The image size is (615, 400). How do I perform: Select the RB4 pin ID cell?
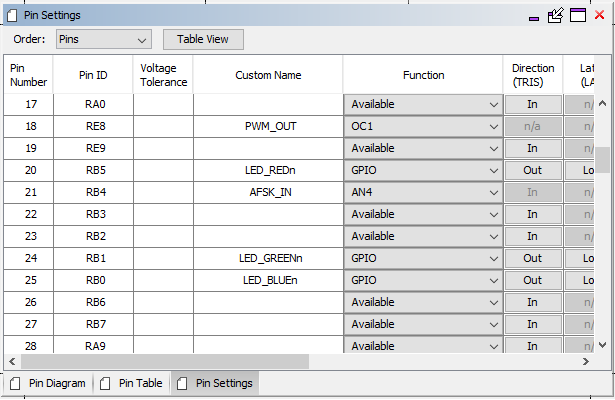93,192
